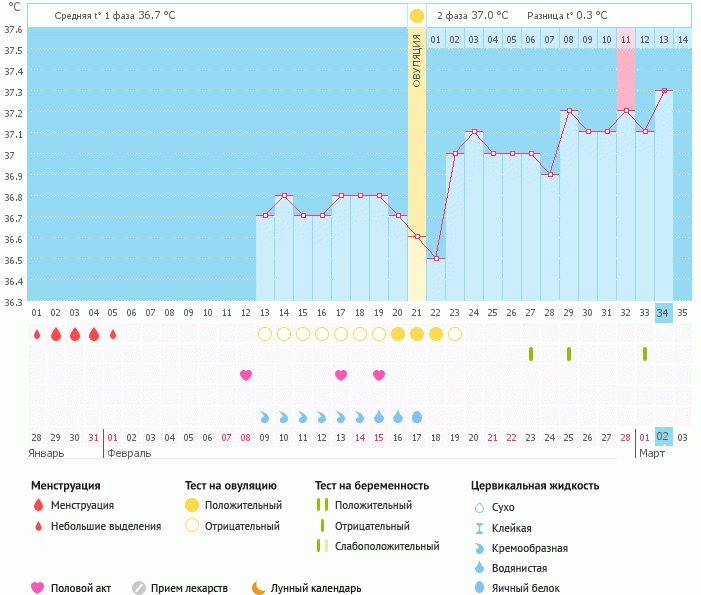
Task: Click the Менструация red drop legend icon
Action: point(38,505)
